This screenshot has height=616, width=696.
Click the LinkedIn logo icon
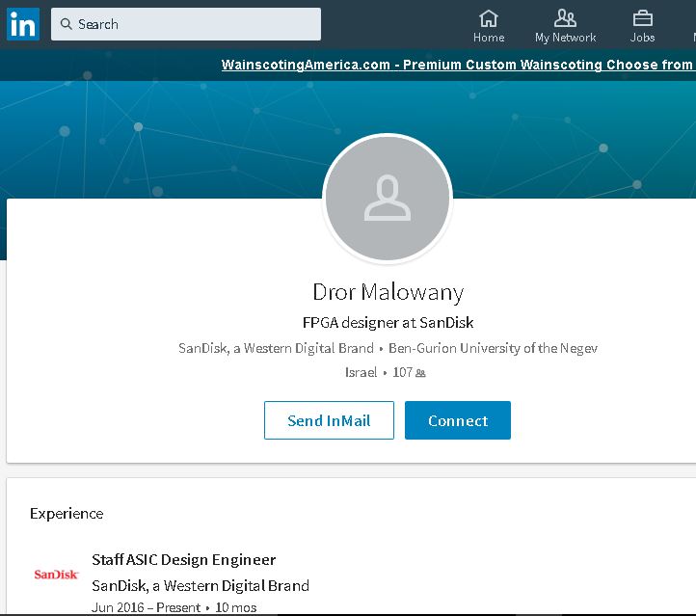click(22, 24)
